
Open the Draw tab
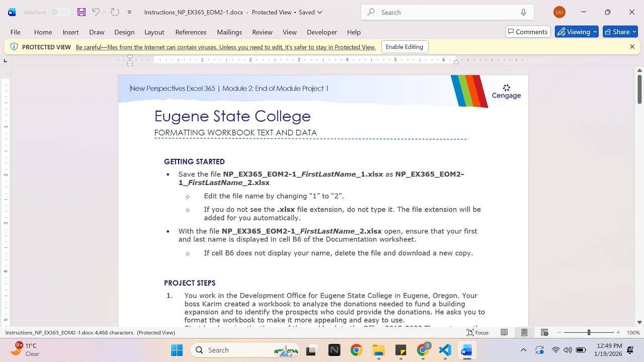97,32
